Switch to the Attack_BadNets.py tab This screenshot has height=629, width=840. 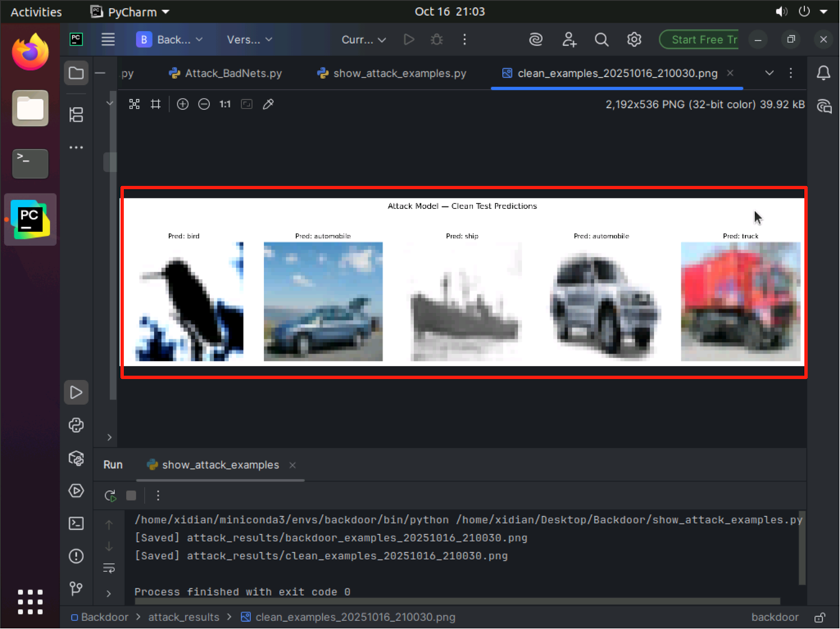[x=225, y=73]
